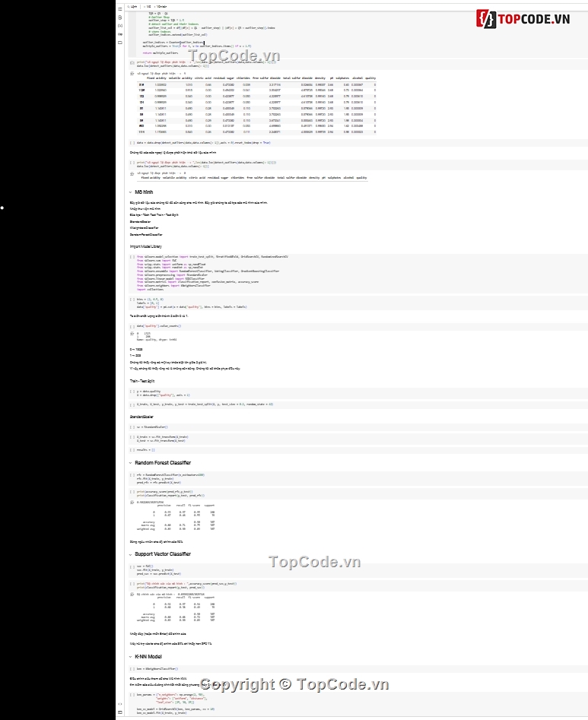Image resolution: width=588 pixels, height=720 pixels.
Task: Select the 'Mô hình' heading
Action: tap(144, 192)
